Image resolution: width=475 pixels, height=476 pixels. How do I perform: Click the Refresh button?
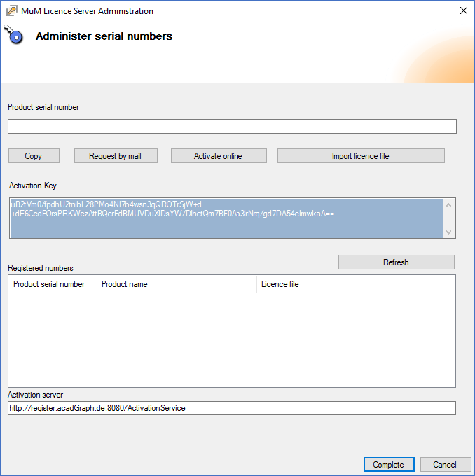pyautogui.click(x=397, y=262)
